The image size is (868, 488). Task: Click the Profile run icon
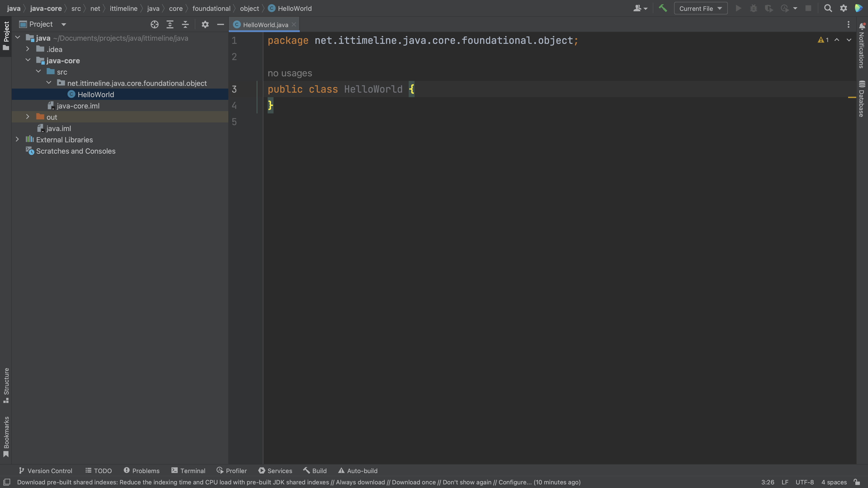(x=784, y=8)
